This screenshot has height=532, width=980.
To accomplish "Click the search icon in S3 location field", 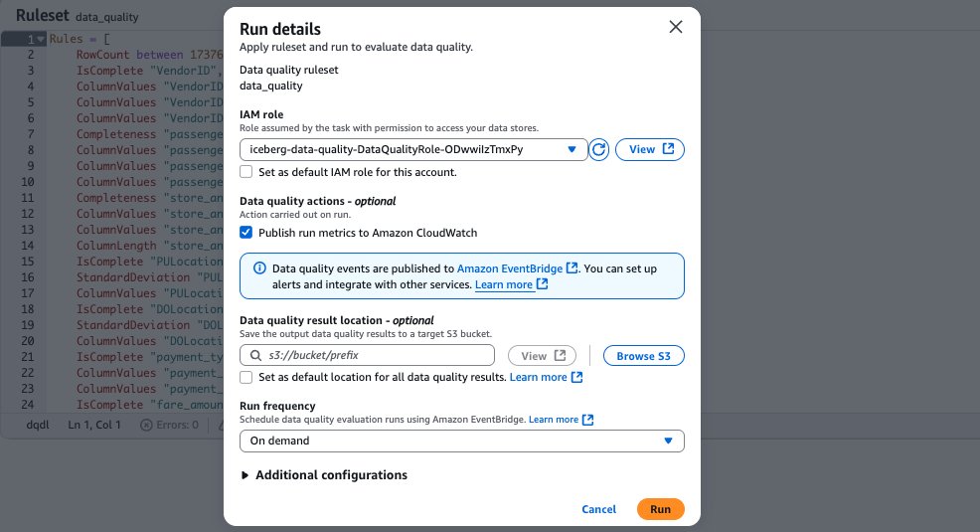I will (255, 355).
